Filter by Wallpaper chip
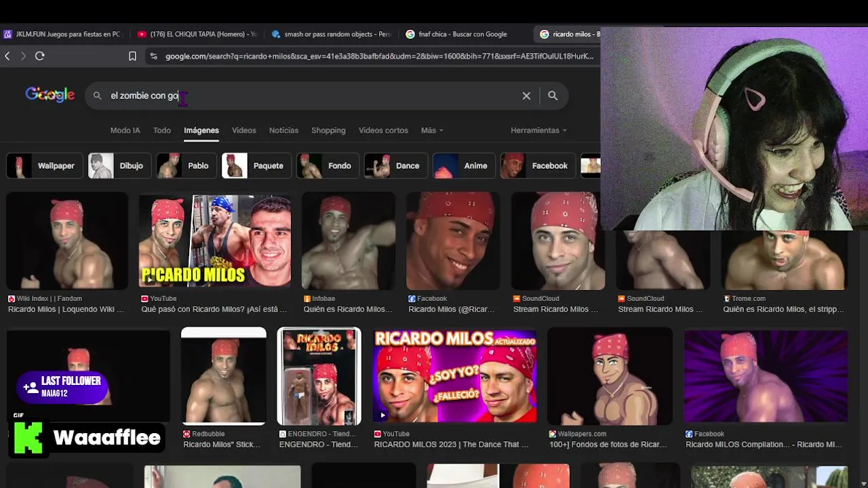 tap(45, 165)
